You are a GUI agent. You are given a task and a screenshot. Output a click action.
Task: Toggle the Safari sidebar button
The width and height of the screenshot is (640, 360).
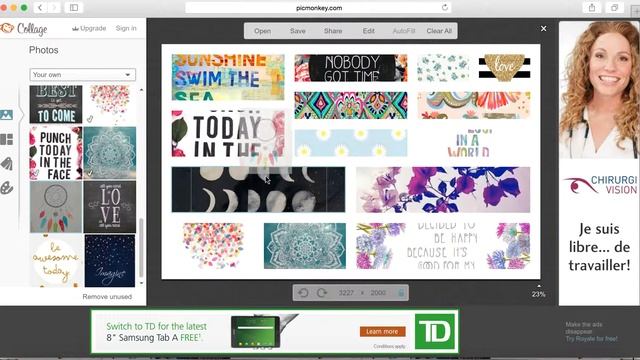[x=74, y=7]
